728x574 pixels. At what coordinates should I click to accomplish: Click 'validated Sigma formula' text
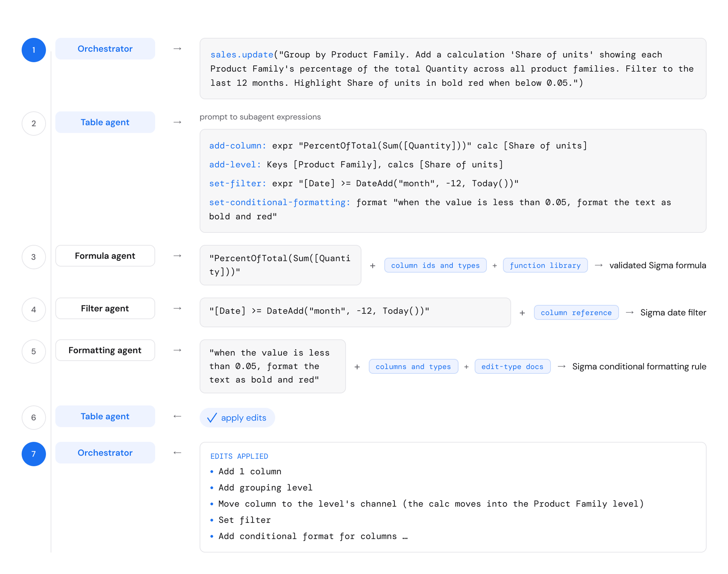658,266
